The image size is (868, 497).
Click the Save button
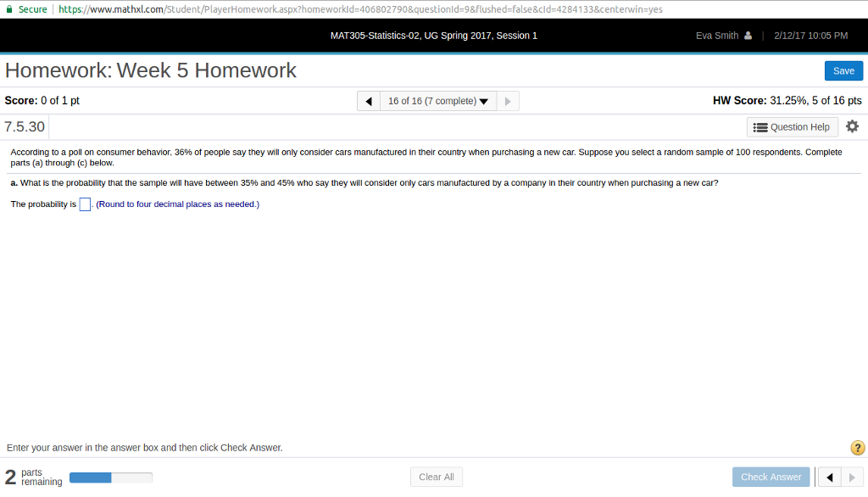(x=843, y=70)
